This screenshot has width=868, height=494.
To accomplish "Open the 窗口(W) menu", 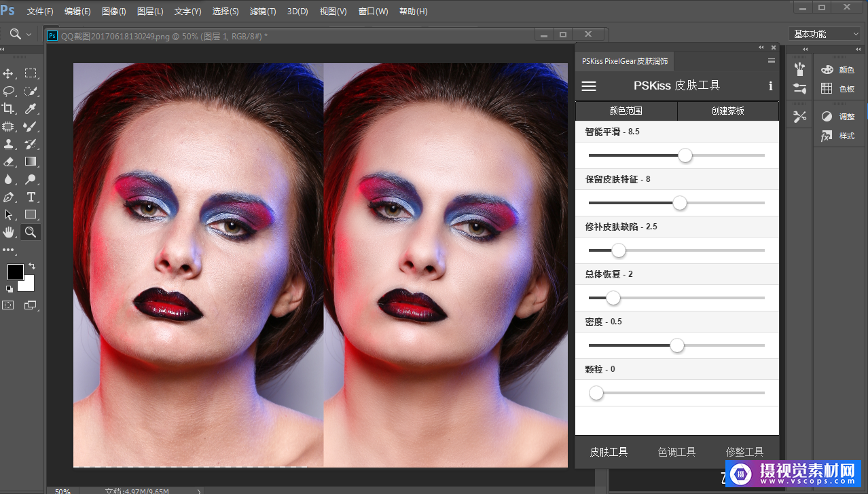I will click(x=373, y=12).
